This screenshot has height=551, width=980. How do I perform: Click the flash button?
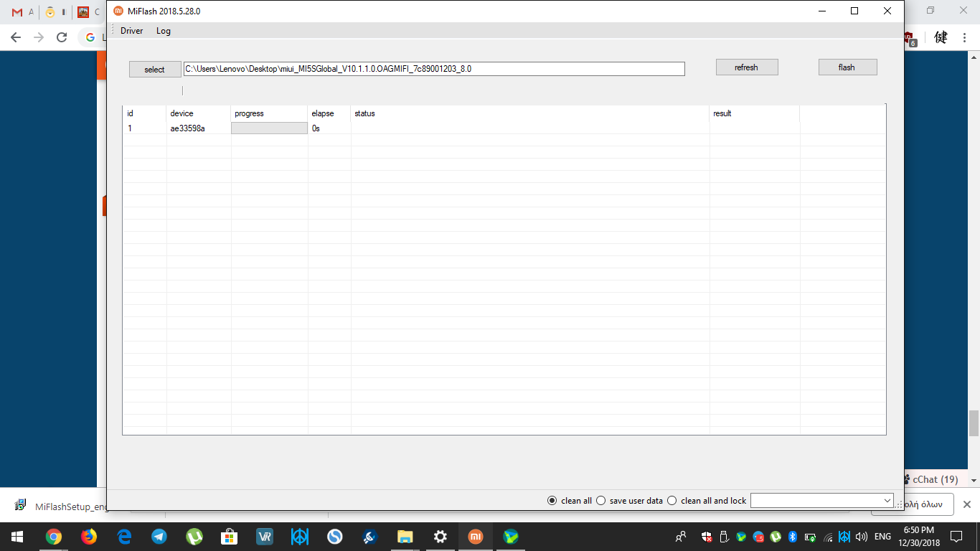847,67
